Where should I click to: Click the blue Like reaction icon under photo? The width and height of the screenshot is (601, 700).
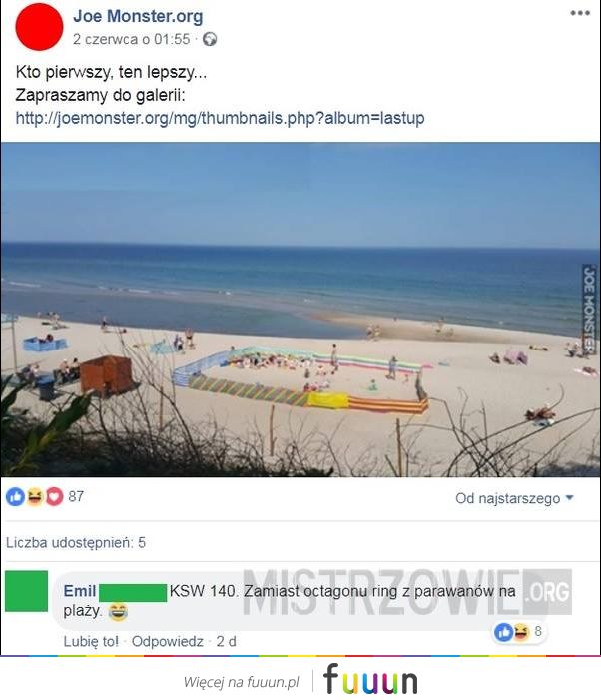coord(16,497)
